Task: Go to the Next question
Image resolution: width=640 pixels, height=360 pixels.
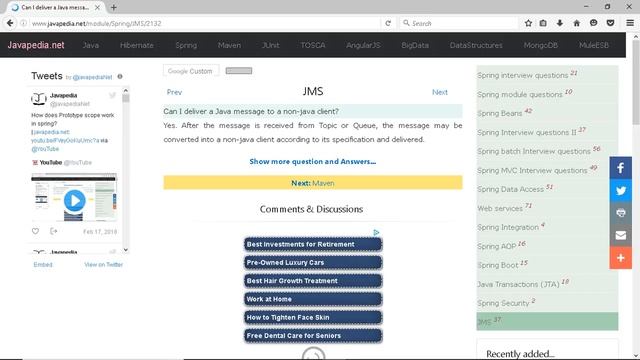Action: click(x=440, y=92)
